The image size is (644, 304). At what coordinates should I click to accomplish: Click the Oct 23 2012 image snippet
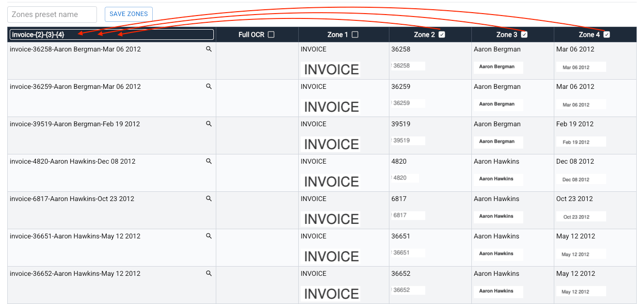(x=581, y=217)
